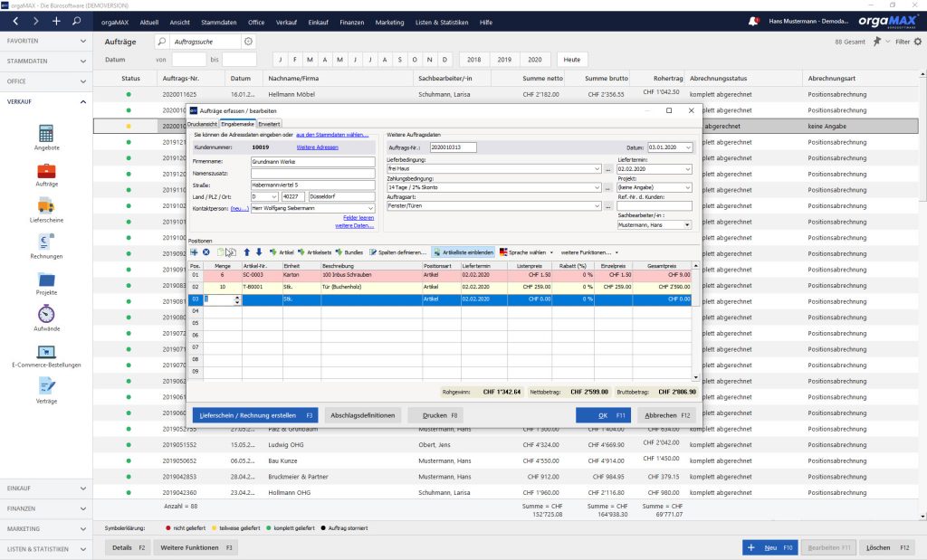Viewport: 927px width, 560px height.
Task: Expand Projekt dropdown
Action: 688,187
